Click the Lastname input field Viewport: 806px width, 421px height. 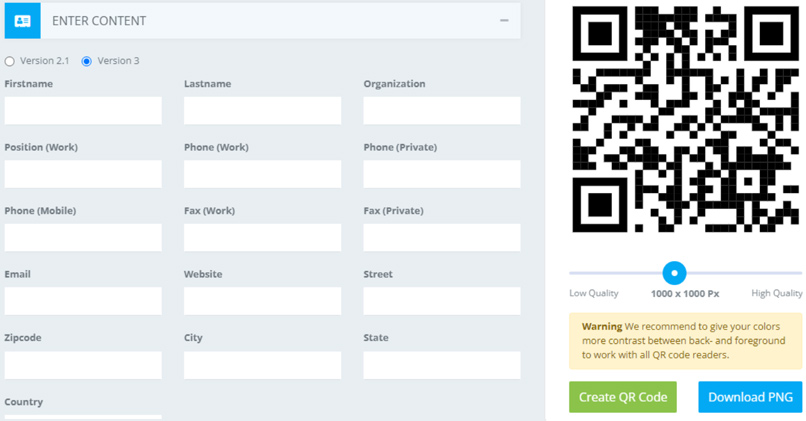263,111
